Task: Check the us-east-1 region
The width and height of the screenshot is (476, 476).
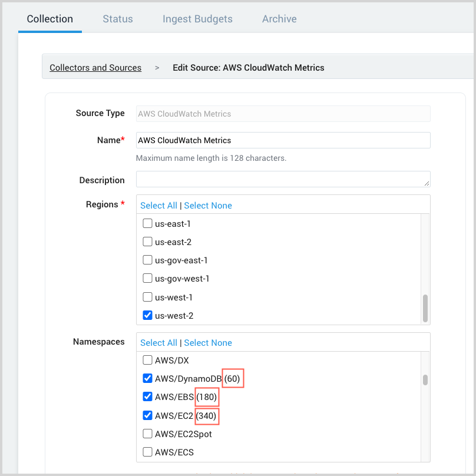Action: point(147,223)
